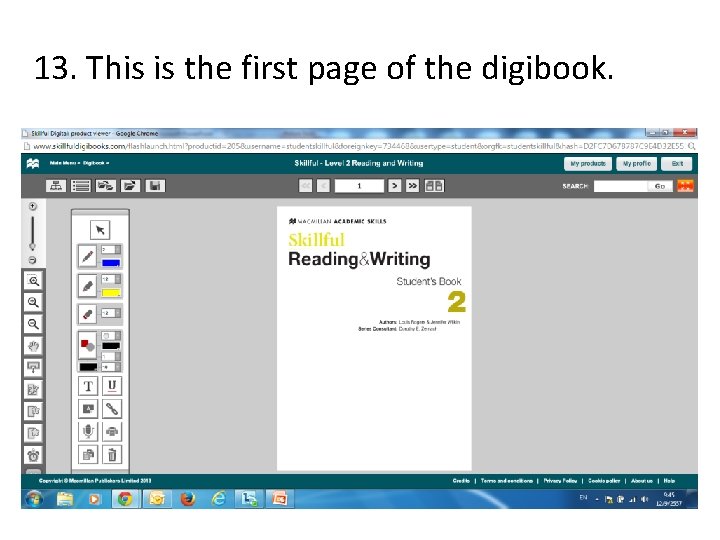The height and width of the screenshot is (540, 720).
Task: Select the underline U tool
Action: point(112,386)
